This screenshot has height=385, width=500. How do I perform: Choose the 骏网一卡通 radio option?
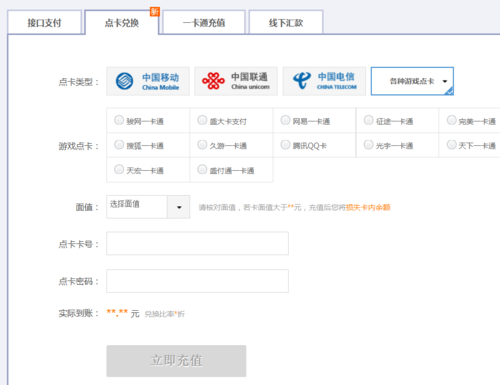click(x=119, y=120)
